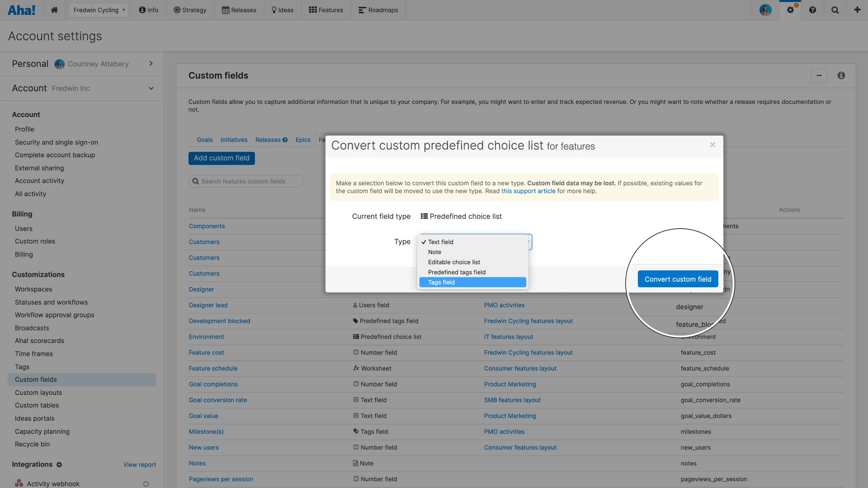
Task: Open the settings gear icon
Action: tap(790, 10)
